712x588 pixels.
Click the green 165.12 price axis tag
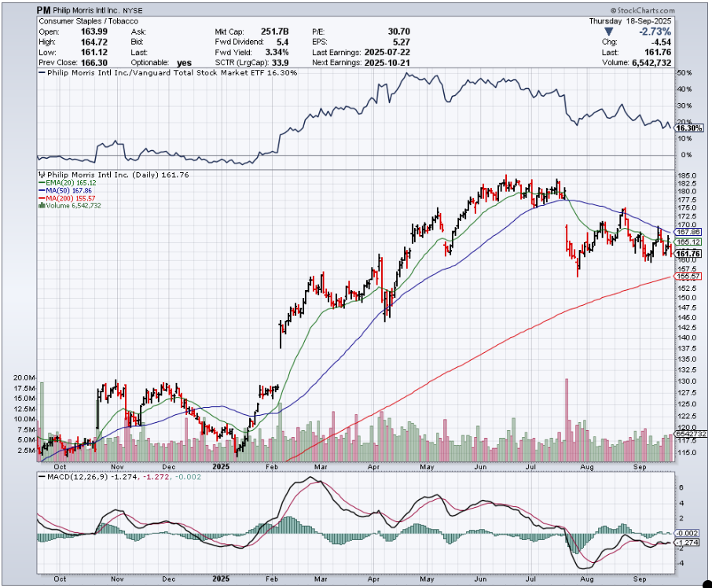[688, 242]
